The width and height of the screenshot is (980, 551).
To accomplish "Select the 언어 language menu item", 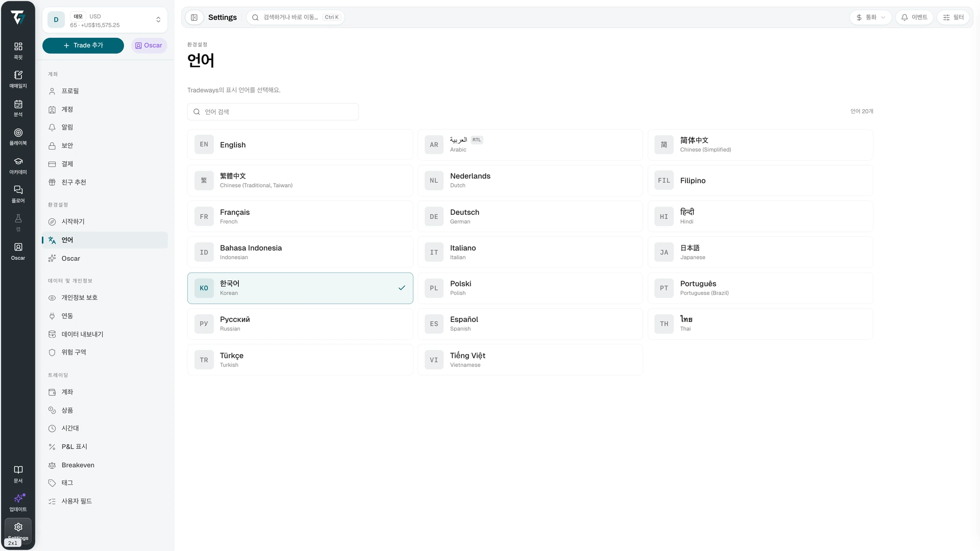I will tap(105, 240).
